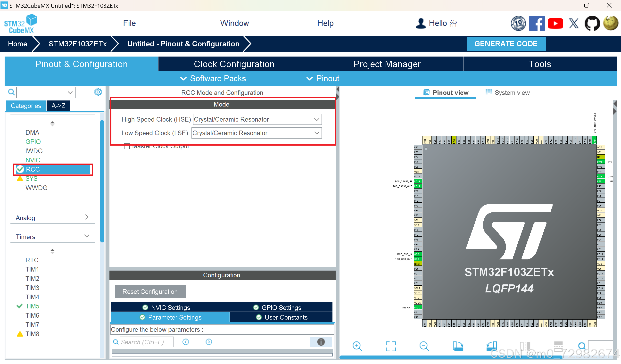Zoom out of the pinout view

(x=424, y=346)
